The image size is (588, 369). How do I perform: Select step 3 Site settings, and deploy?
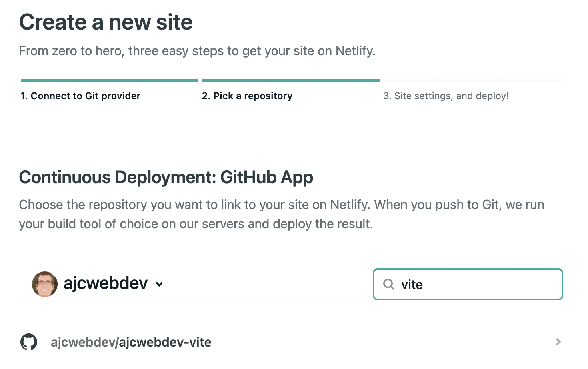(446, 96)
